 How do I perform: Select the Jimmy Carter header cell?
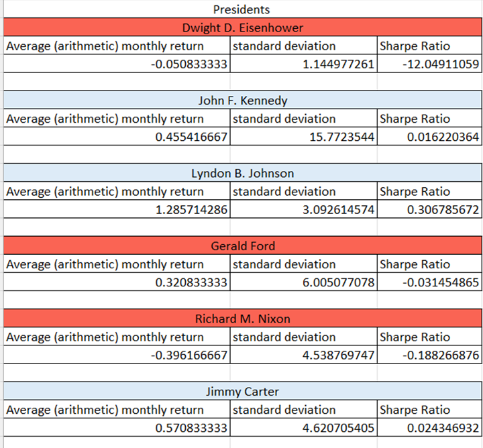pyautogui.click(x=242, y=392)
